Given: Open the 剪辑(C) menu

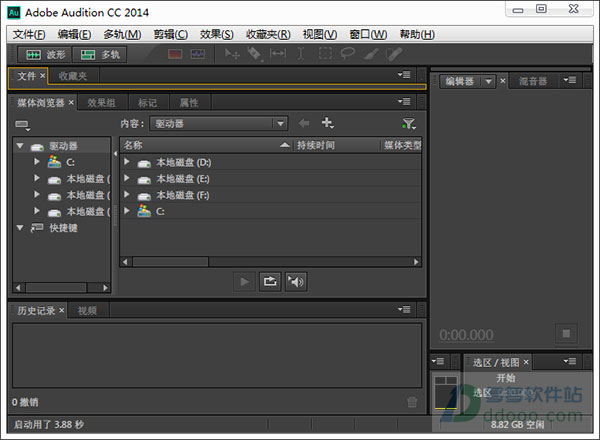Looking at the screenshot, I should point(170,35).
